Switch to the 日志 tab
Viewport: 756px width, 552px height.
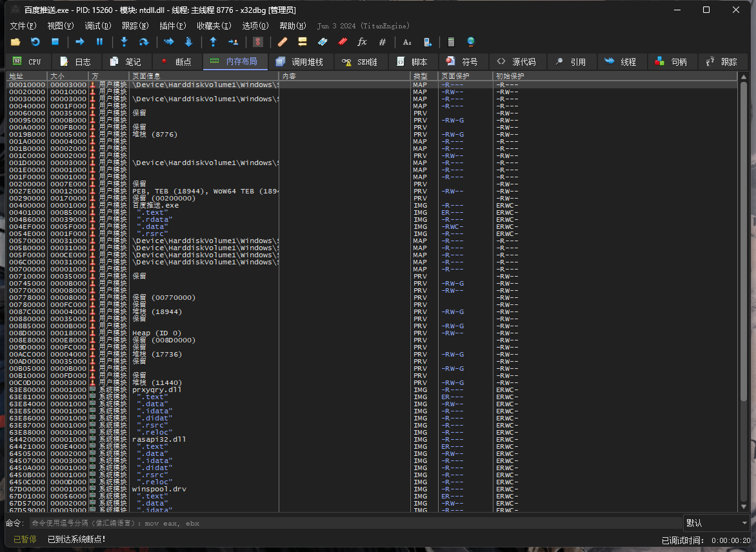(75, 62)
